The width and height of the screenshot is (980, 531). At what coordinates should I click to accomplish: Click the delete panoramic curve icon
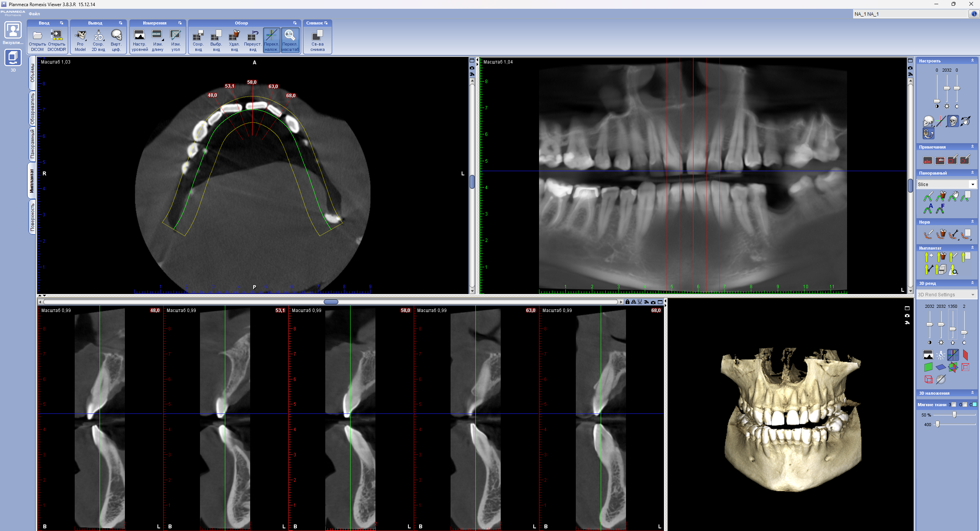click(x=941, y=197)
